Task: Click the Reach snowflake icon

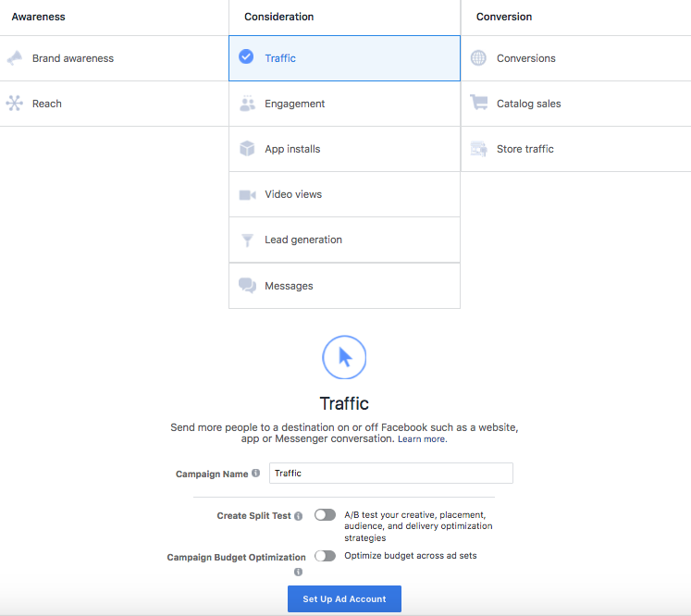Action: coord(15,104)
